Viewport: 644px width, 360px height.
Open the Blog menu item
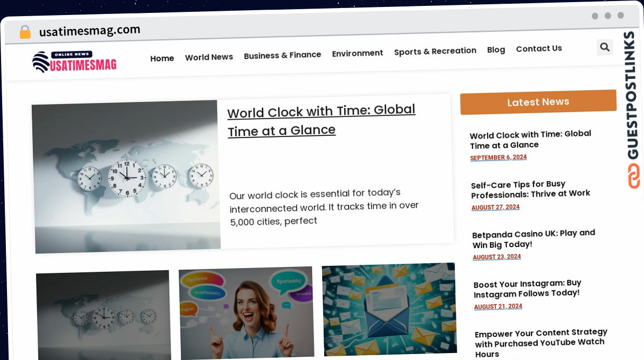(496, 49)
